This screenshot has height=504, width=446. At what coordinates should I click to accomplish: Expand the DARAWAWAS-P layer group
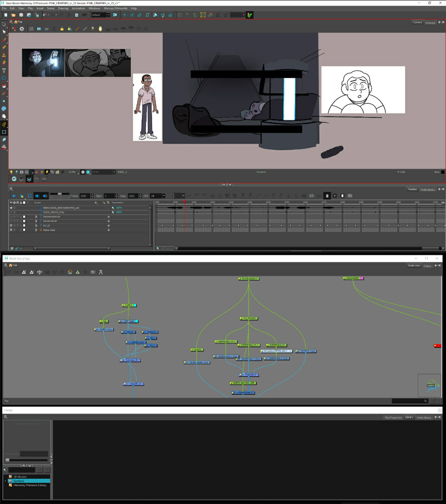[x=36, y=217]
